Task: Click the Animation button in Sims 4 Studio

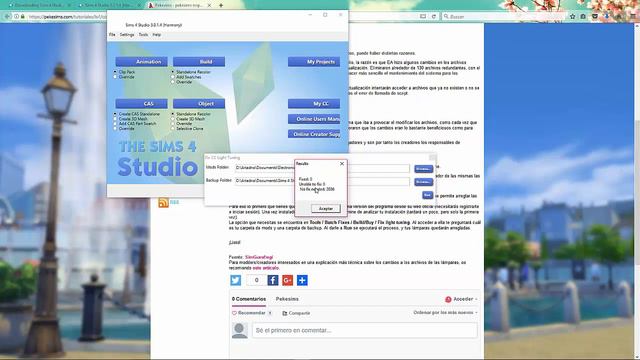Action: click(141, 62)
